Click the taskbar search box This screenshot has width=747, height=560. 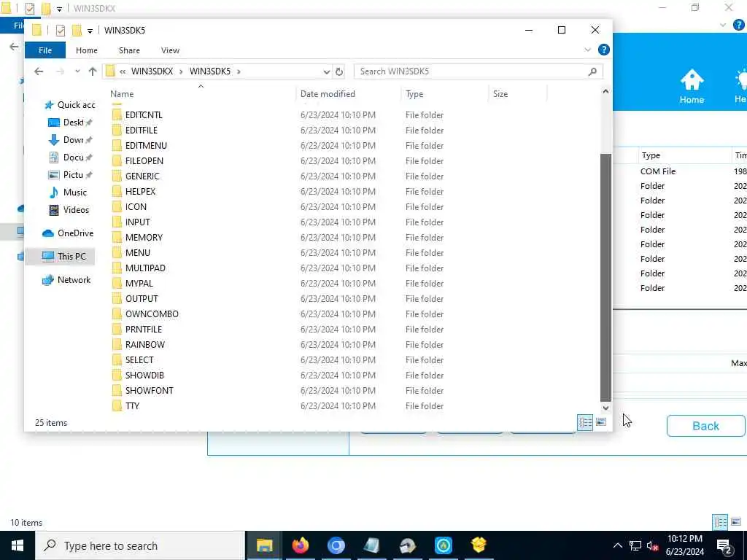139,545
